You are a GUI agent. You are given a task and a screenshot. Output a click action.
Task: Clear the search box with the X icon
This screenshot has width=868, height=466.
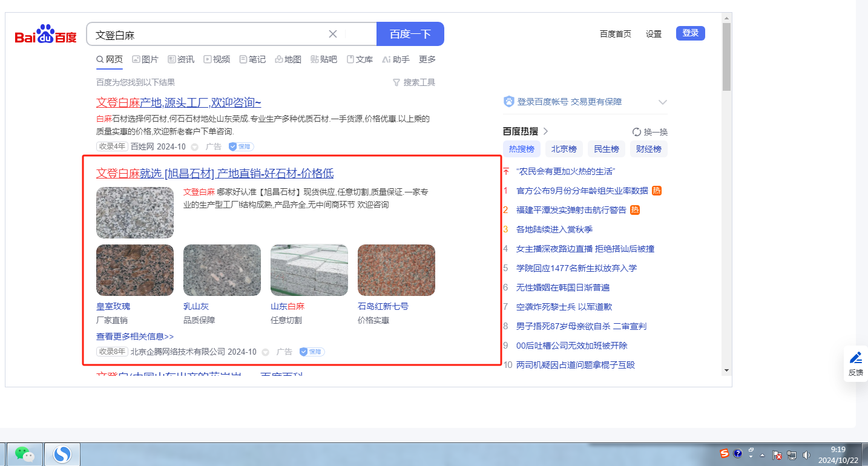pyautogui.click(x=333, y=34)
